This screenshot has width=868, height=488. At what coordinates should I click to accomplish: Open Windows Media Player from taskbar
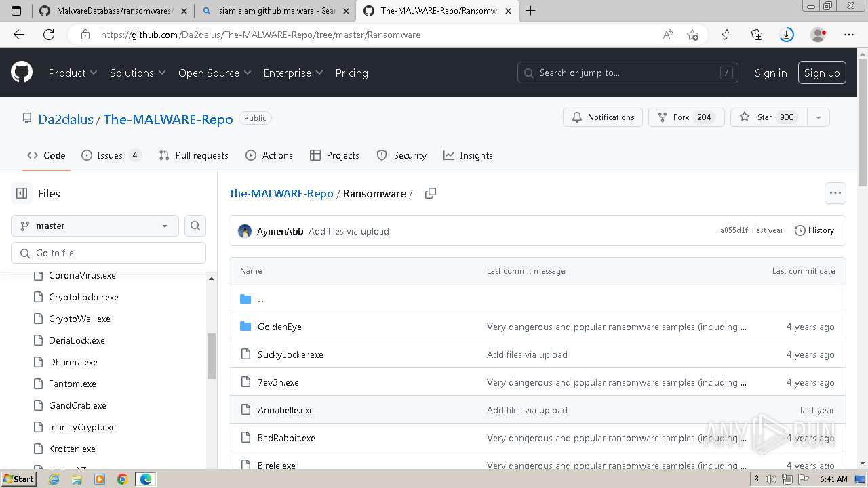click(100, 479)
